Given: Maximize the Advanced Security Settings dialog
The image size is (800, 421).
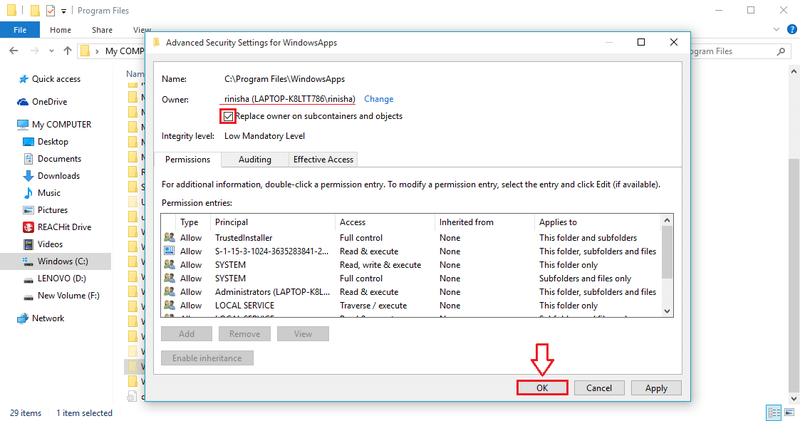Looking at the screenshot, I should click(641, 42).
